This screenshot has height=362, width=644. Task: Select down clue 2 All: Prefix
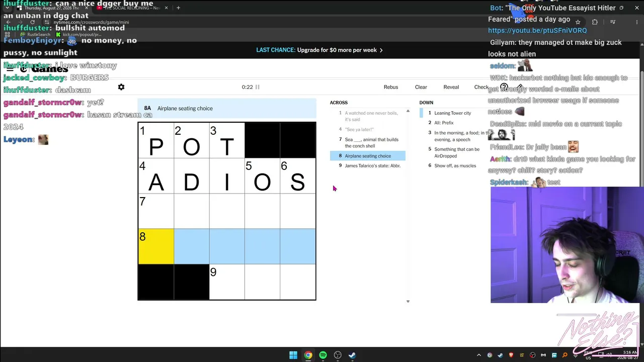(455, 123)
